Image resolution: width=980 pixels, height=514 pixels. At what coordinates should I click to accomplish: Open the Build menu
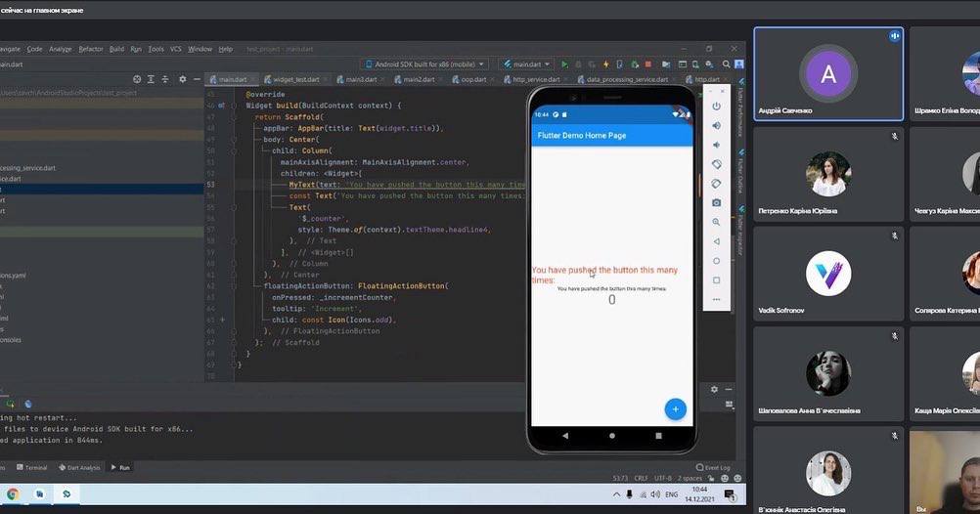coord(116,49)
